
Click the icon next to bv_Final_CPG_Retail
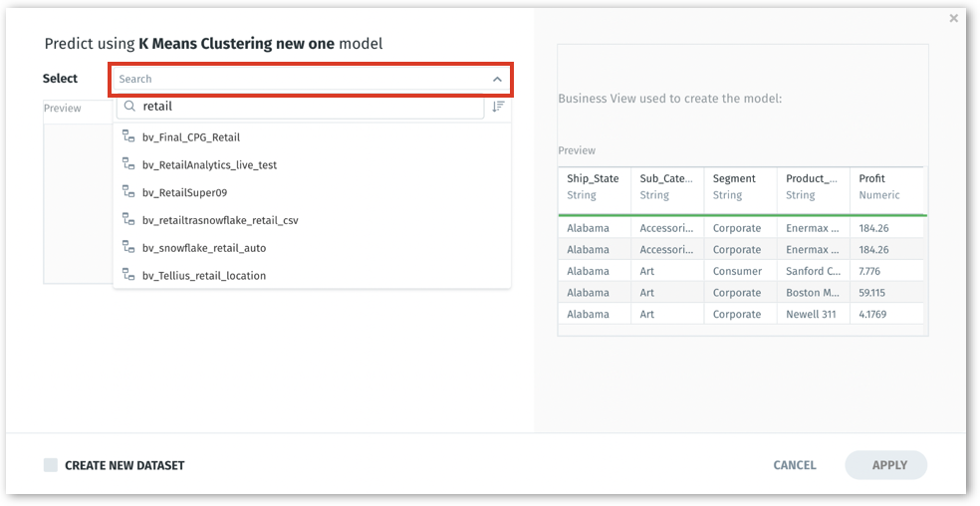[128, 136]
